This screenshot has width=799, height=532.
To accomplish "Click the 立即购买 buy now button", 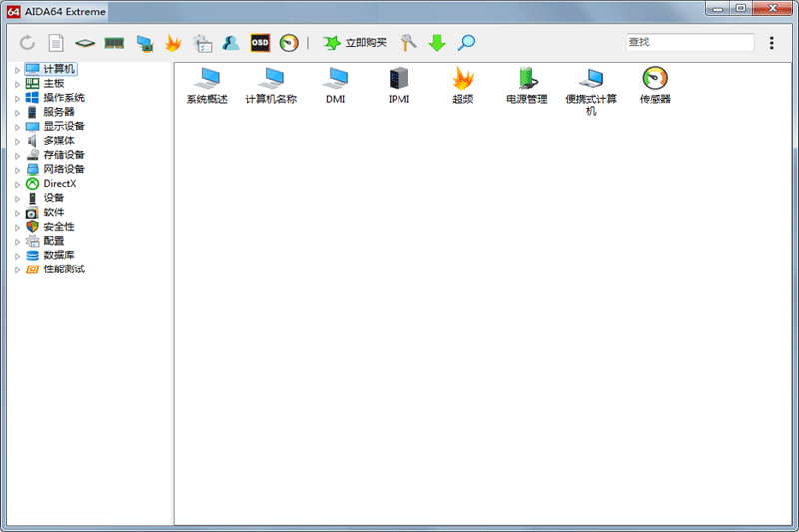I will point(355,43).
